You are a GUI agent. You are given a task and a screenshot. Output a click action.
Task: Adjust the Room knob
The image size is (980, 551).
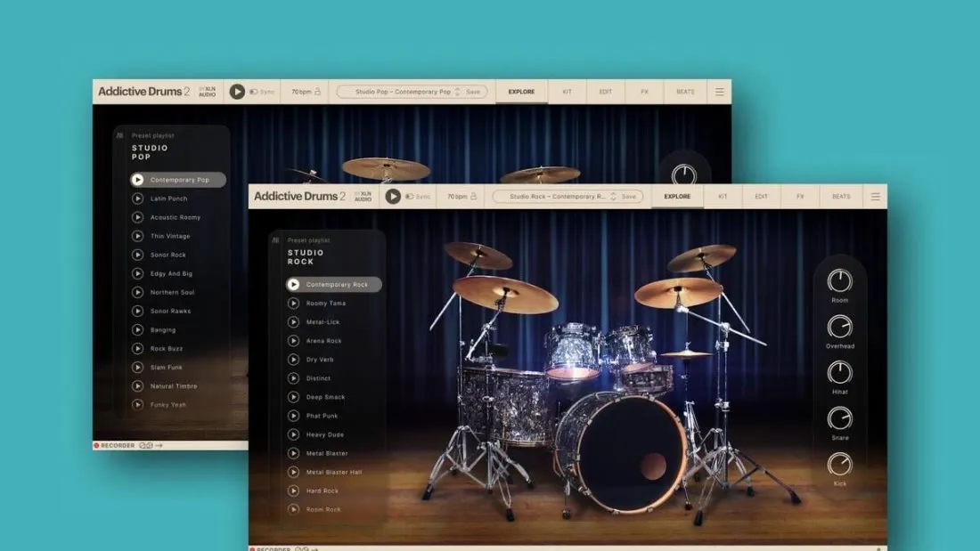[x=839, y=281]
